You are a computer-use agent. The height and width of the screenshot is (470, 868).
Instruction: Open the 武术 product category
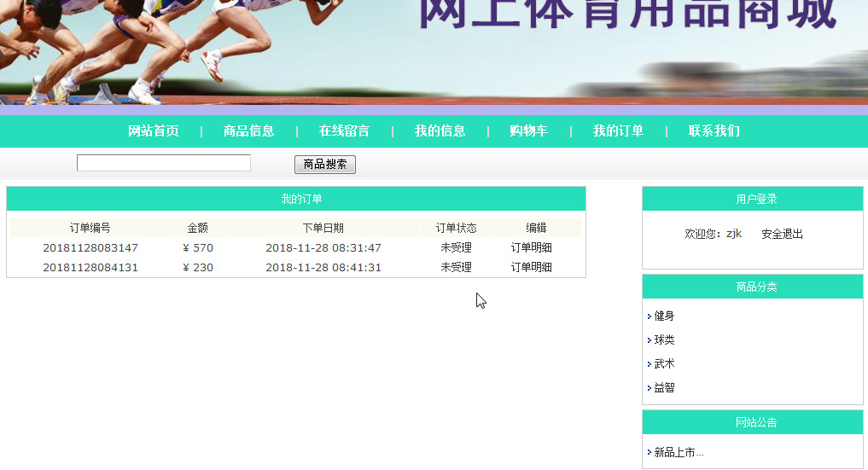click(x=664, y=364)
